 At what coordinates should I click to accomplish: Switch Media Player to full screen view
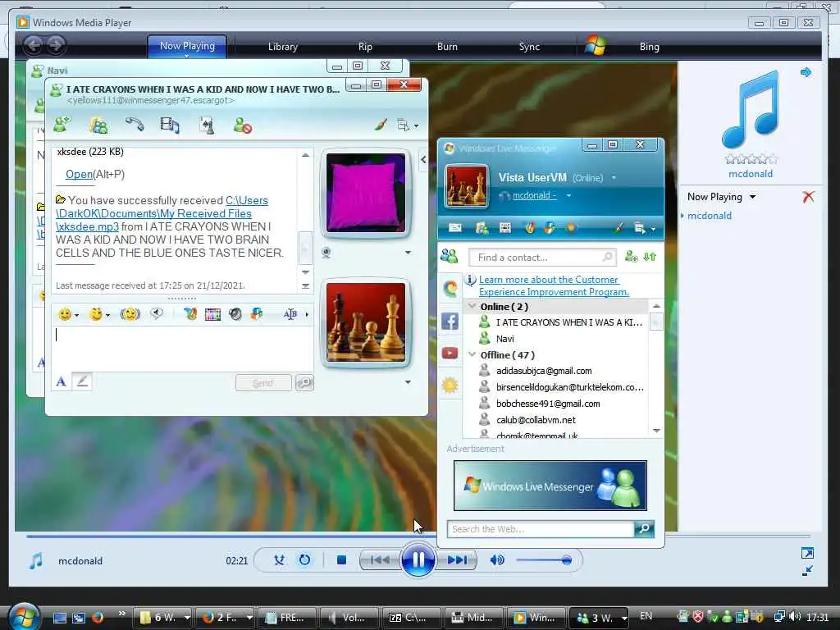[x=807, y=553]
